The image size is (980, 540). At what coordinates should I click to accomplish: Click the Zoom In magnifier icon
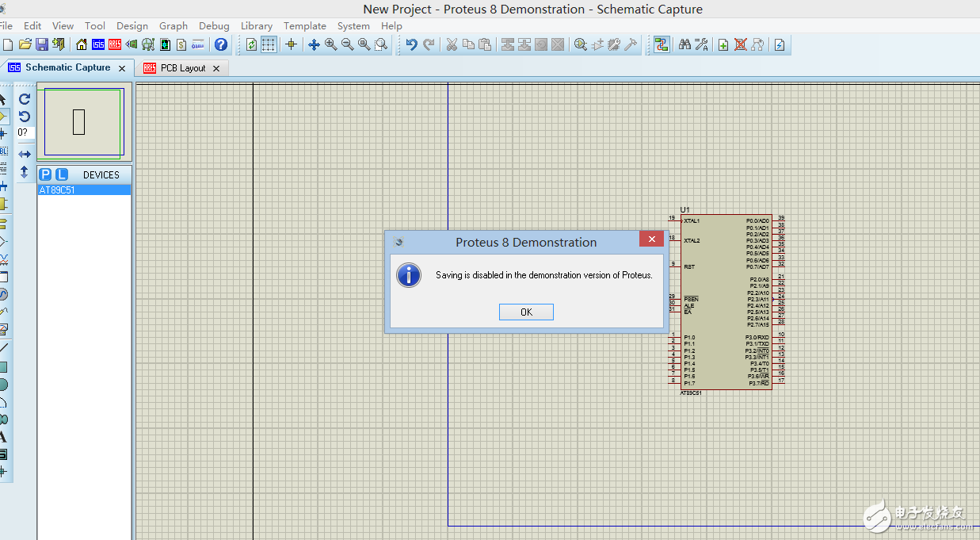(x=330, y=44)
